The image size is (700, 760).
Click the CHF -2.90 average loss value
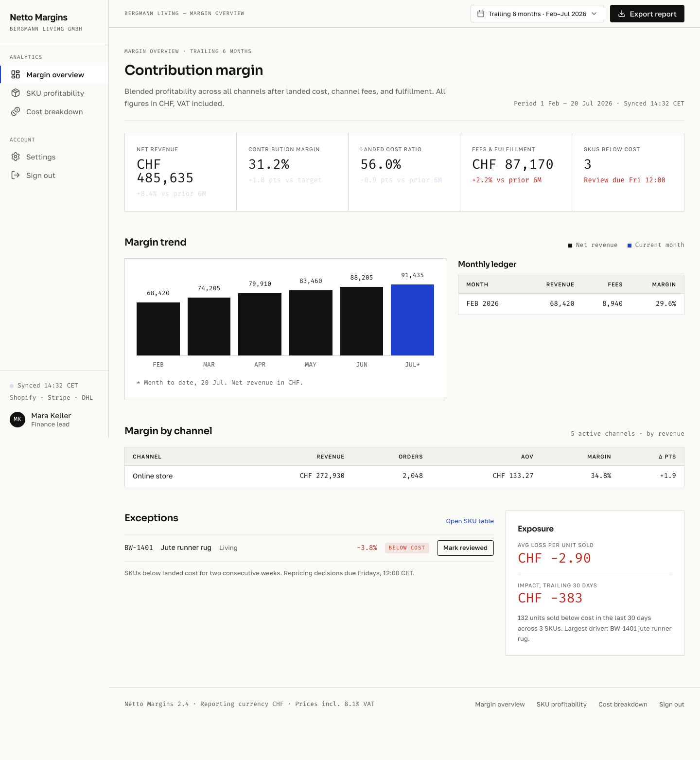click(554, 558)
